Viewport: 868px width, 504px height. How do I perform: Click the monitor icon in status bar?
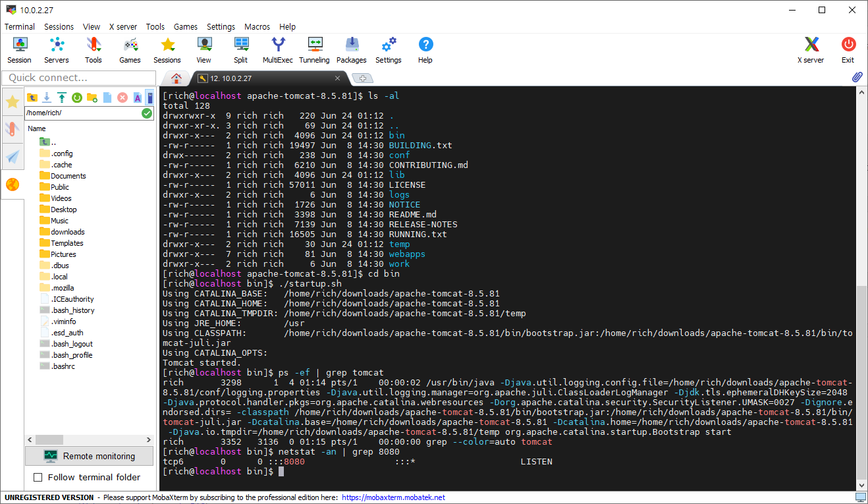tap(860, 497)
